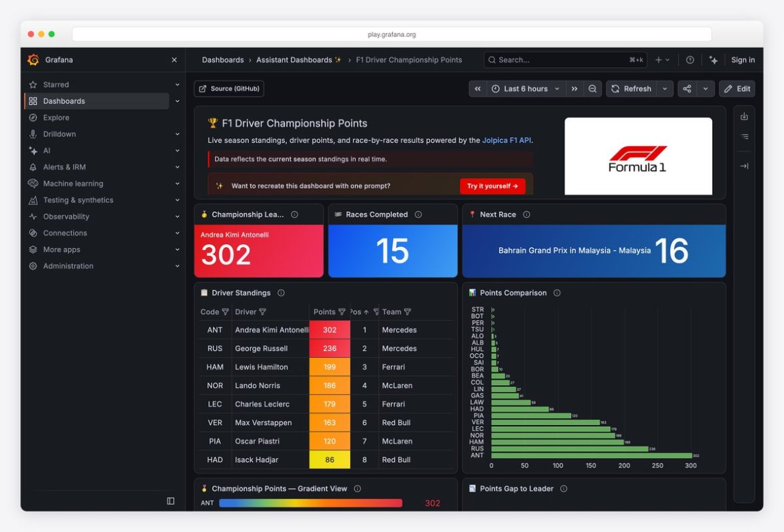Image resolution: width=784 pixels, height=532 pixels.
Task: Open the Jolpica F1 API link
Action: pos(506,140)
